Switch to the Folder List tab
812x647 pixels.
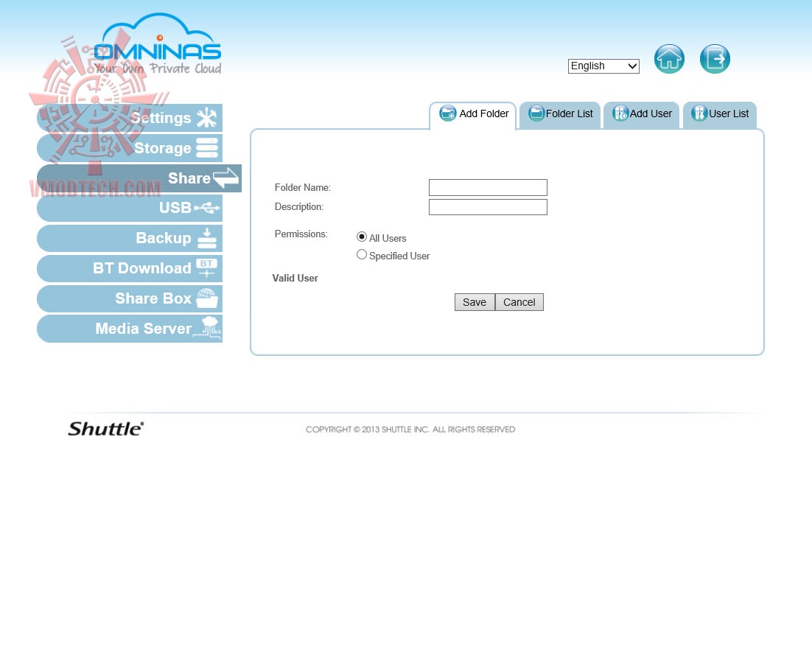(x=560, y=115)
